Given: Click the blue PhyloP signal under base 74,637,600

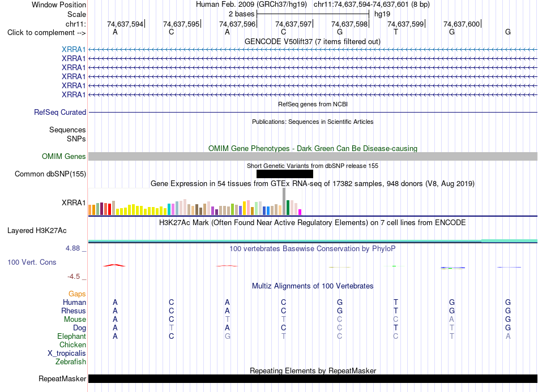Looking at the screenshot, I should [x=452, y=268].
